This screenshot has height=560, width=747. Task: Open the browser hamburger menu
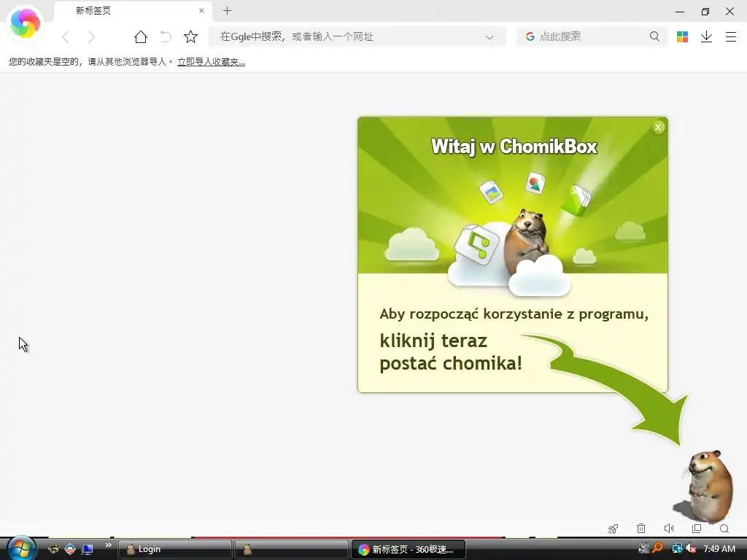click(x=731, y=36)
